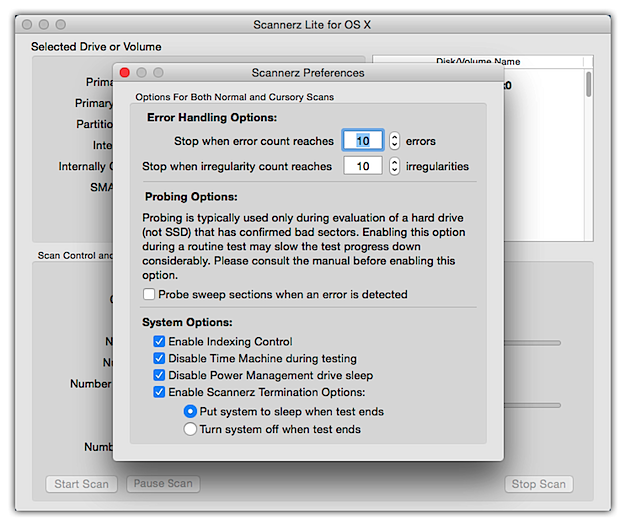
Task: Click the error count input field
Action: coord(363,140)
